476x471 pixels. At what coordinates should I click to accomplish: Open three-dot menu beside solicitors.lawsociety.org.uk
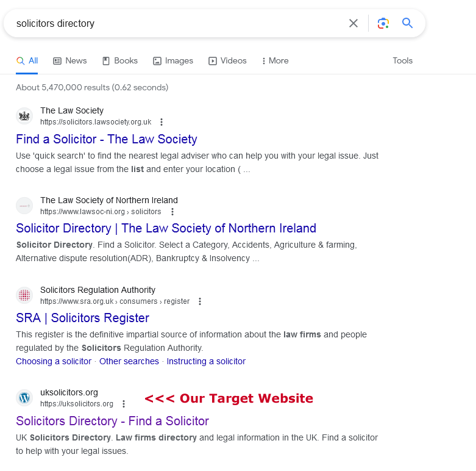pyautogui.click(x=162, y=122)
